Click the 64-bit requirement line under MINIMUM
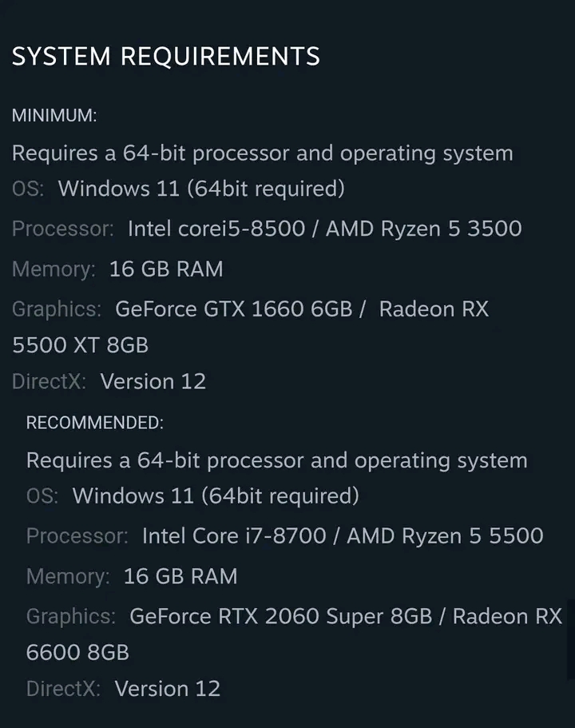The height and width of the screenshot is (728, 575). tap(262, 153)
